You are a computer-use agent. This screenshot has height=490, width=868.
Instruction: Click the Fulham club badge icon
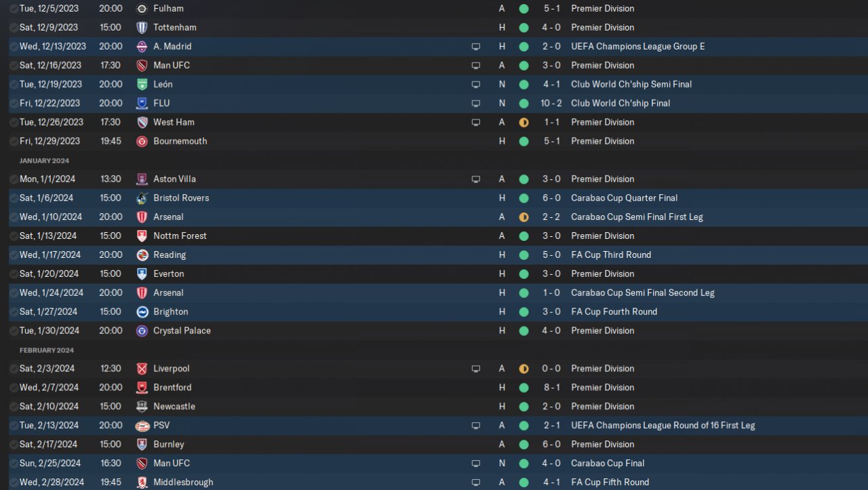(x=142, y=9)
